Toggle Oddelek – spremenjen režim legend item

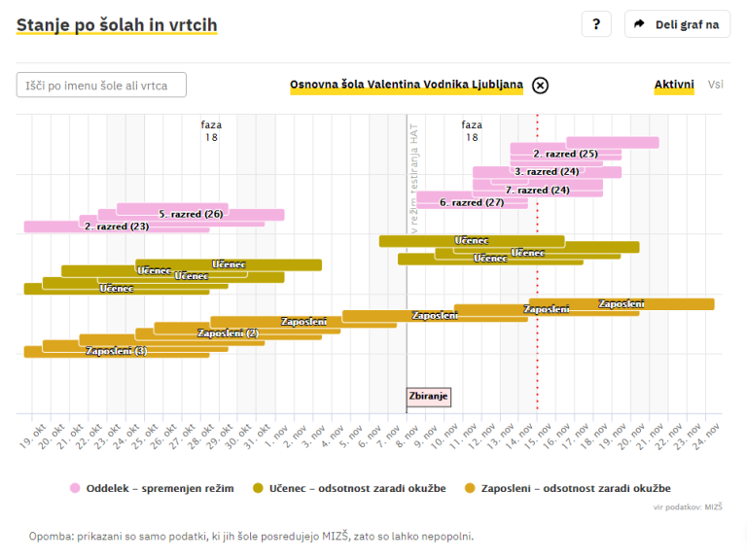[x=152, y=488]
